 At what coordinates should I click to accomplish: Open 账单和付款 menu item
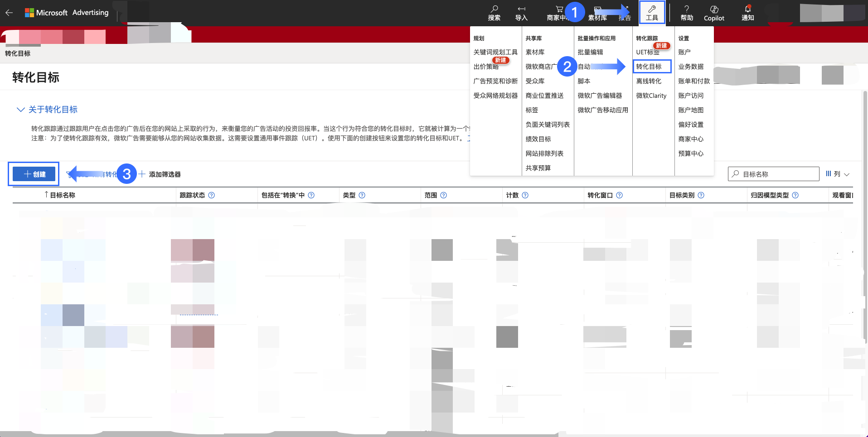click(694, 81)
